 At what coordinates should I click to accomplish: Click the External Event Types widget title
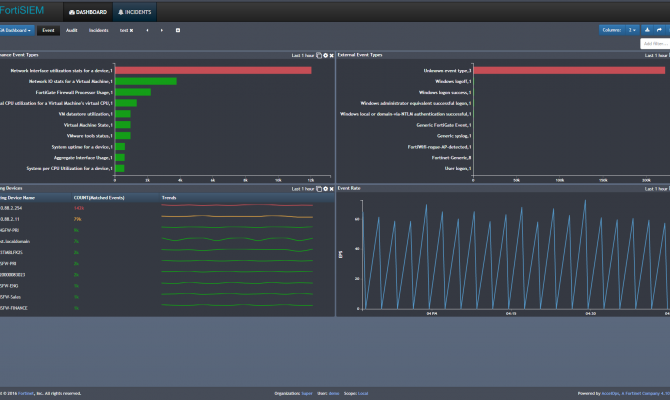tap(360, 55)
